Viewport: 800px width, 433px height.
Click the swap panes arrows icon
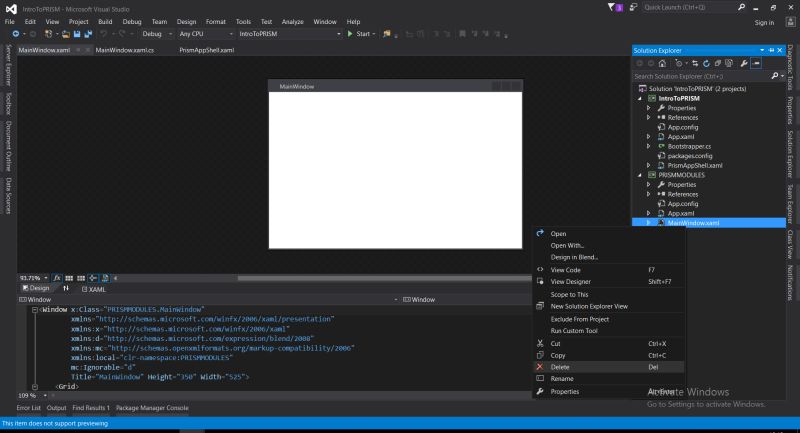(x=67, y=288)
